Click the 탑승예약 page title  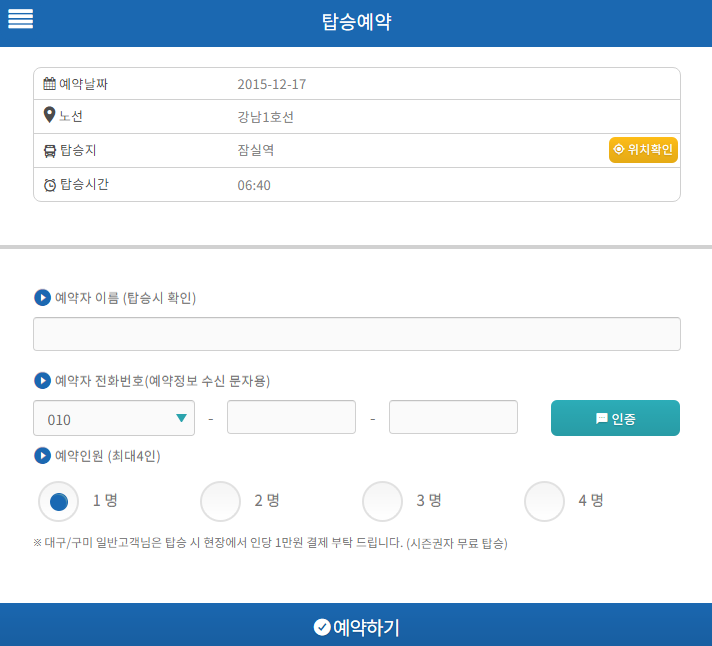(356, 21)
